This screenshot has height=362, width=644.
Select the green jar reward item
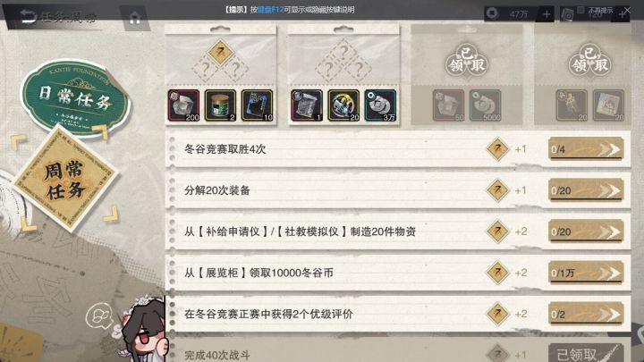(x=221, y=105)
